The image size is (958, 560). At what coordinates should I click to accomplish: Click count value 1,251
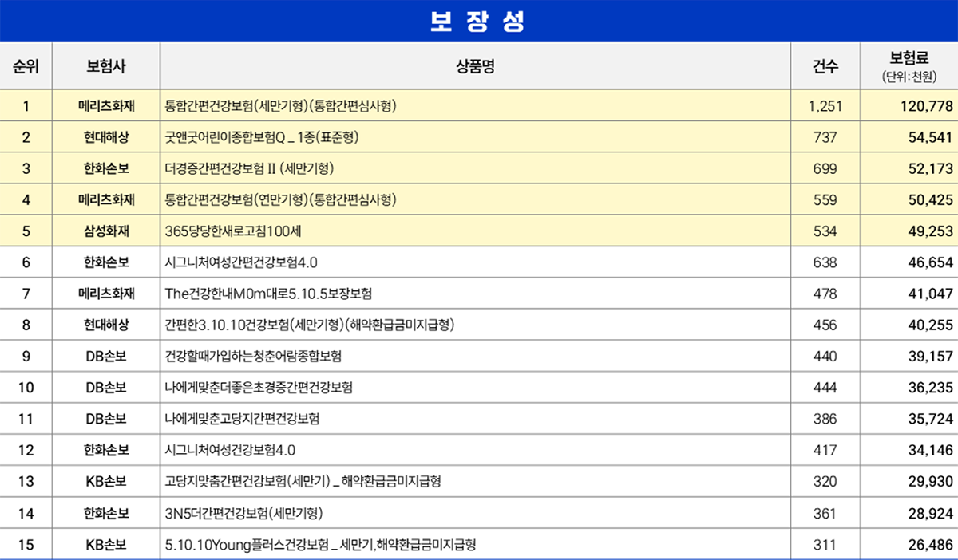(x=825, y=106)
